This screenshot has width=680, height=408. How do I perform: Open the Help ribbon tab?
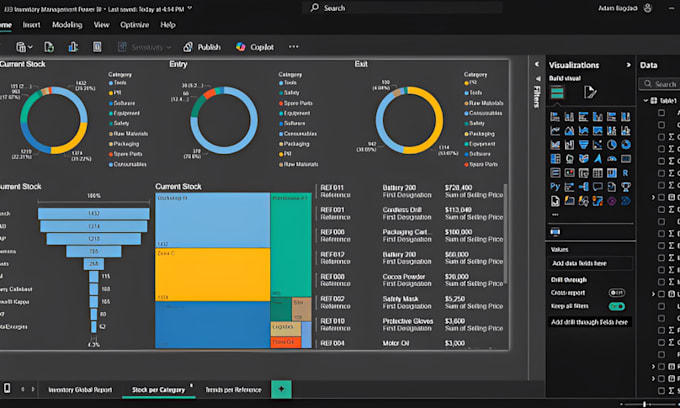pyautogui.click(x=168, y=25)
